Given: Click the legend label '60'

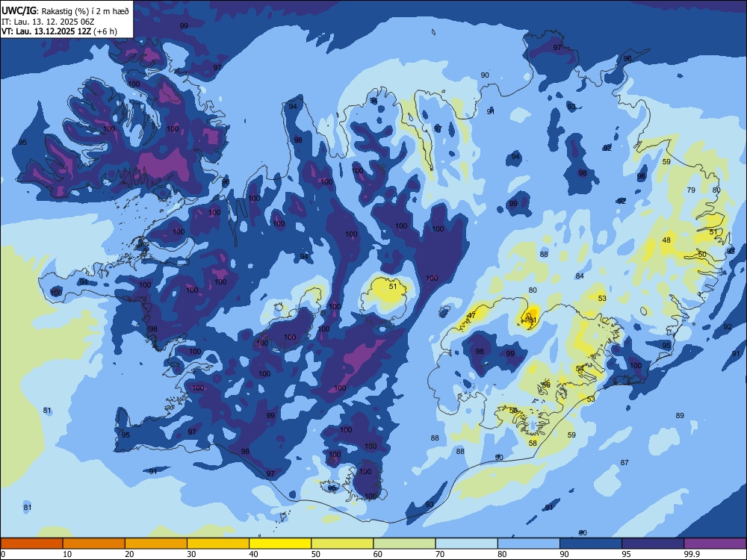Looking at the screenshot, I should [378, 554].
